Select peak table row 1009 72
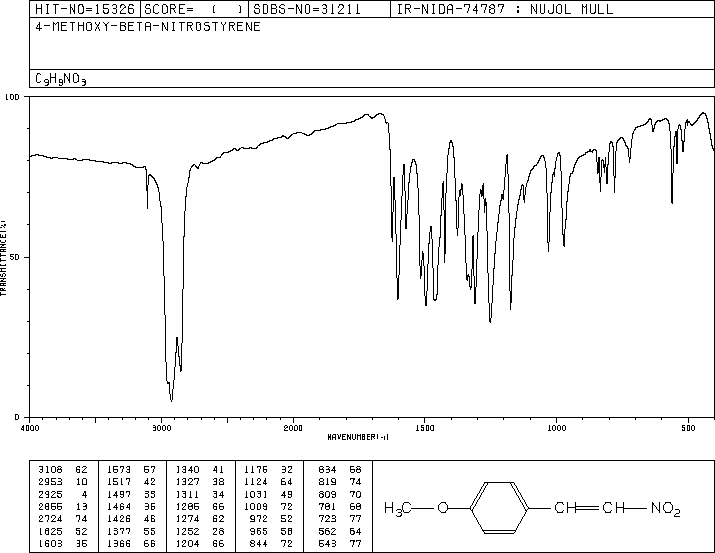The image size is (715, 553). point(269,506)
